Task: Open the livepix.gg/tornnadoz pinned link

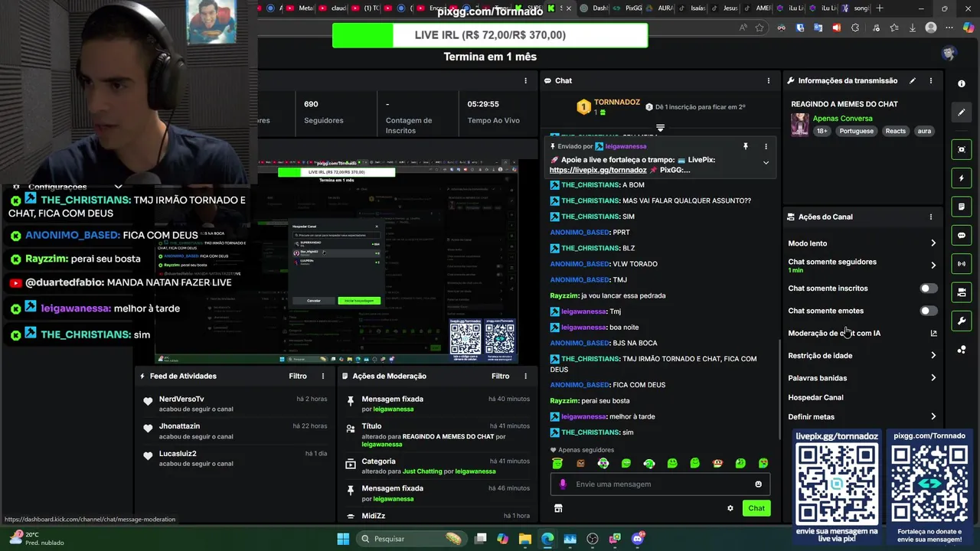Action: pos(598,170)
